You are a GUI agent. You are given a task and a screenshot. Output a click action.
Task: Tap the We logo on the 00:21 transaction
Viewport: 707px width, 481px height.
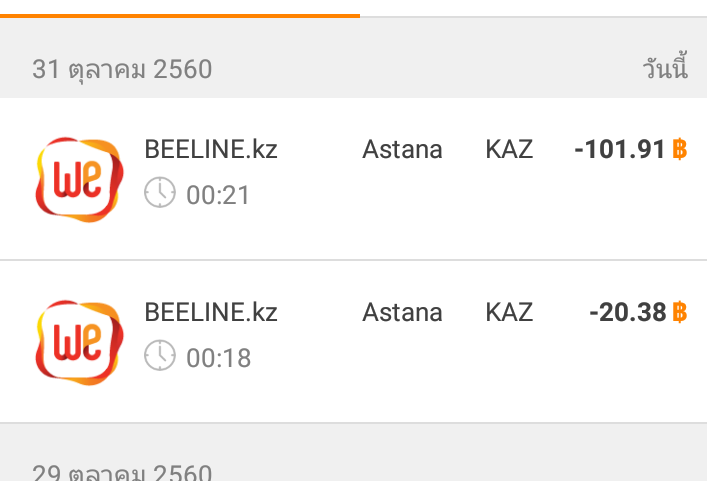[79, 179]
